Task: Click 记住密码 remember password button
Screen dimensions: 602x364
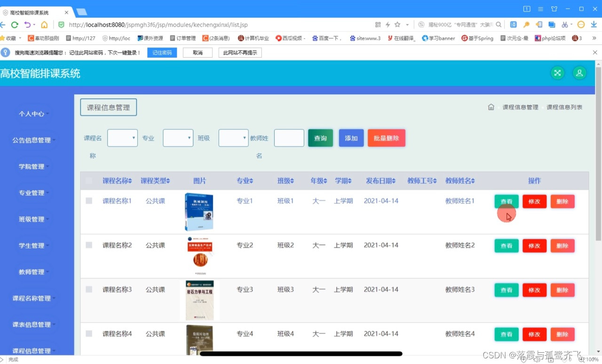Action: (x=162, y=53)
